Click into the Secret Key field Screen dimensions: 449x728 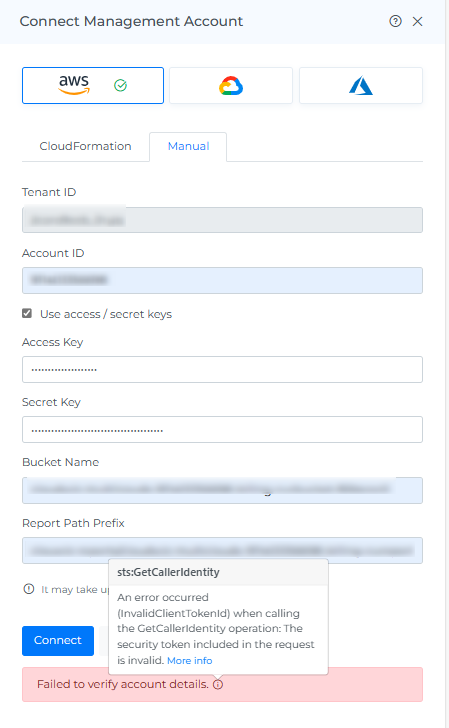coord(222,429)
